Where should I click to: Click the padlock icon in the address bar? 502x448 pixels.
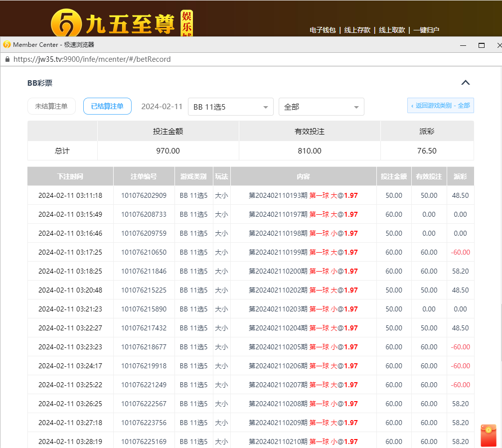tap(7, 59)
